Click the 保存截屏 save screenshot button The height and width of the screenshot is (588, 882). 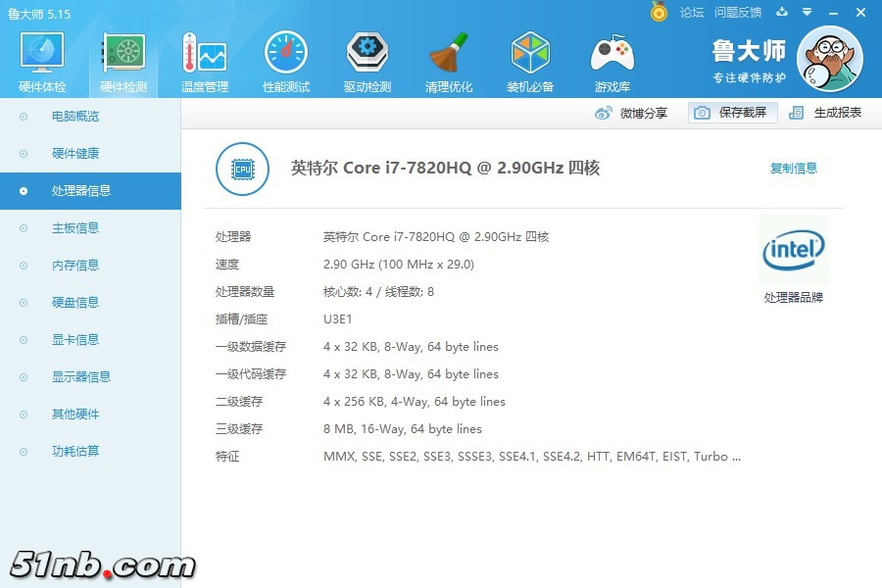(732, 113)
